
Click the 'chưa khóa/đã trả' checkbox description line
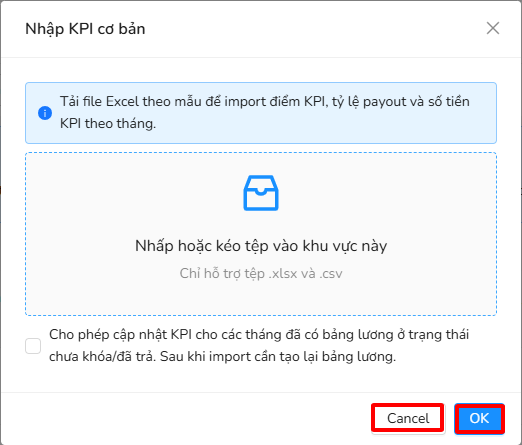[222, 356]
